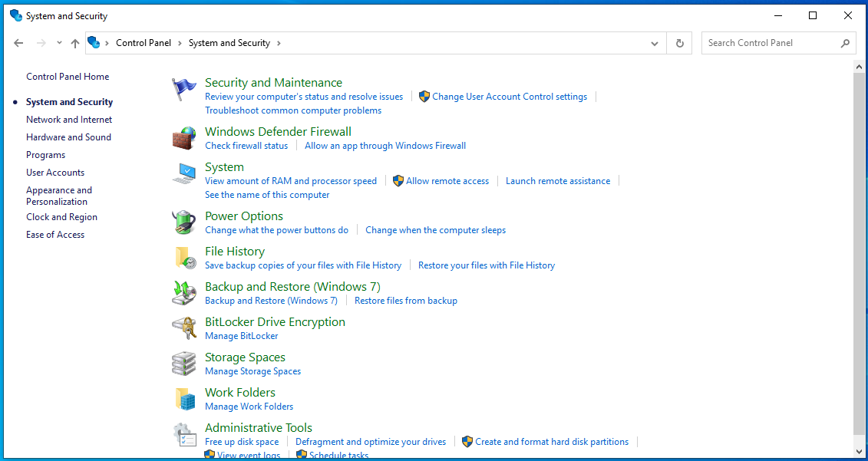Viewport: 868px width, 461px height.
Task: Click Troubleshoot common computer problems
Action: (293, 110)
